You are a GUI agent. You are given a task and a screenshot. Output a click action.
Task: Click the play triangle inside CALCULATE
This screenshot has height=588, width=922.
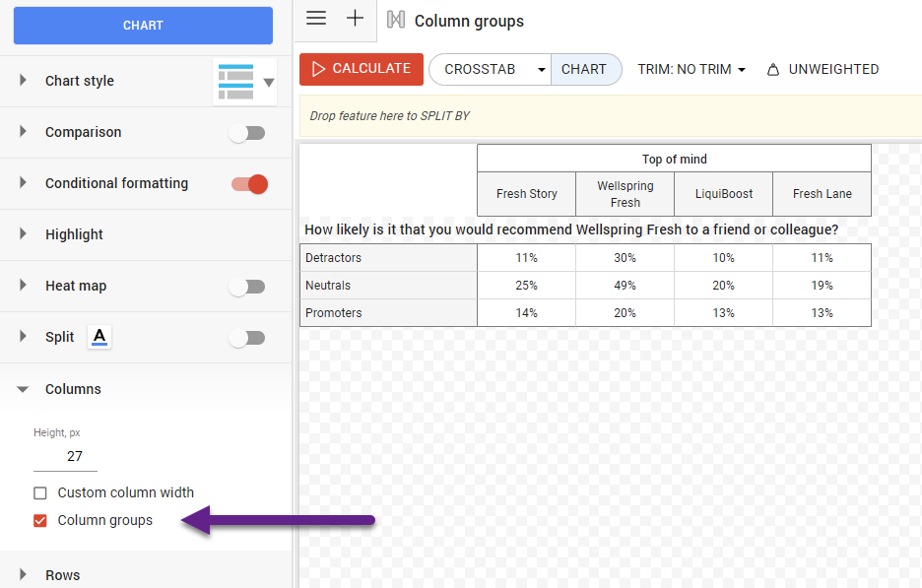coord(317,69)
